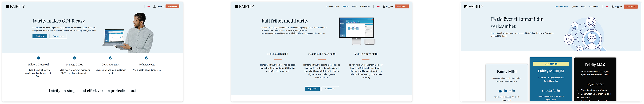This screenshot has height=104, width=644.
Task: Click "Fairity - A simple and effective data protection tool"
Action: coord(93,91)
